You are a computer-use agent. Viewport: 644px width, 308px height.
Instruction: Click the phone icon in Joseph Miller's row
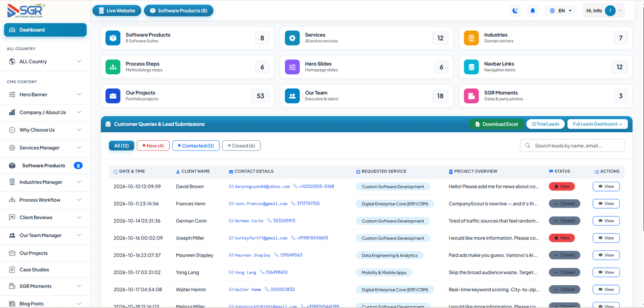pos(293,238)
